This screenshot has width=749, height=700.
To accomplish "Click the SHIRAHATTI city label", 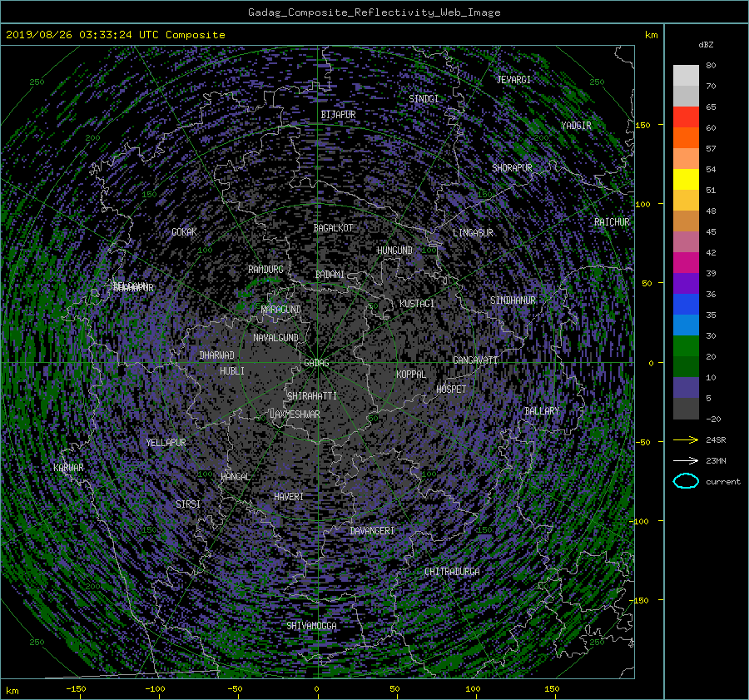I will [x=312, y=395].
